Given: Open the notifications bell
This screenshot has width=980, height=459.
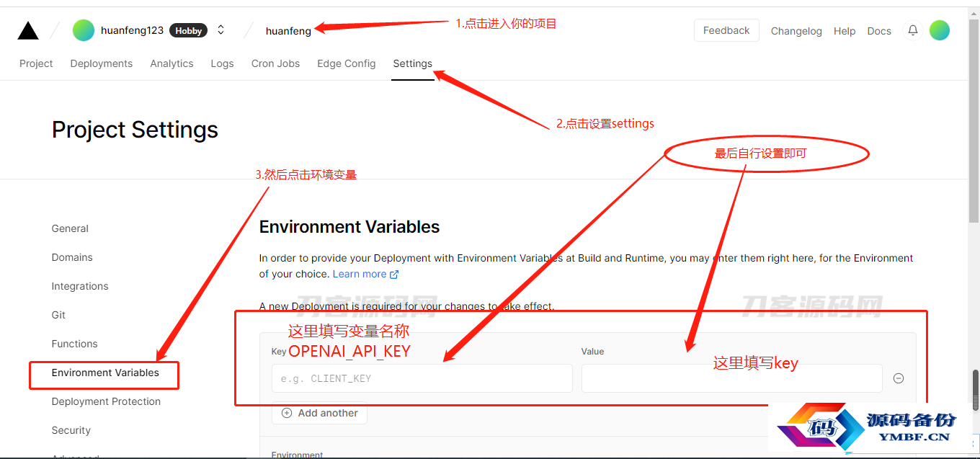Looking at the screenshot, I should [913, 30].
